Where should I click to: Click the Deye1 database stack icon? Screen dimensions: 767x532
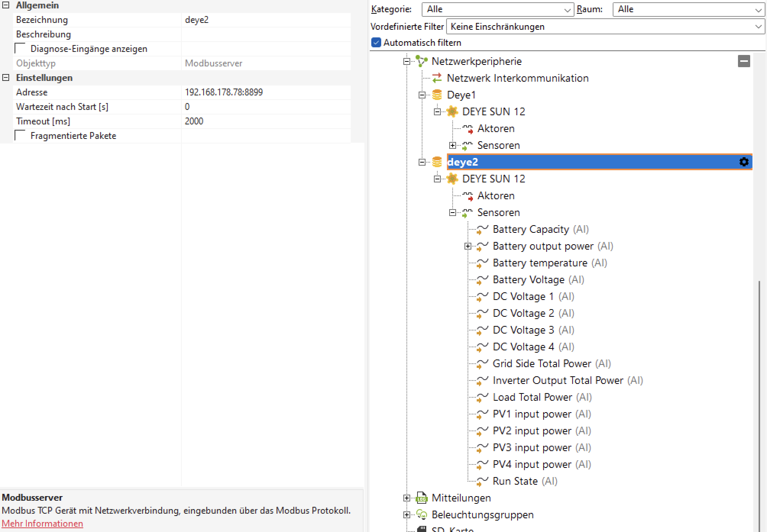437,95
